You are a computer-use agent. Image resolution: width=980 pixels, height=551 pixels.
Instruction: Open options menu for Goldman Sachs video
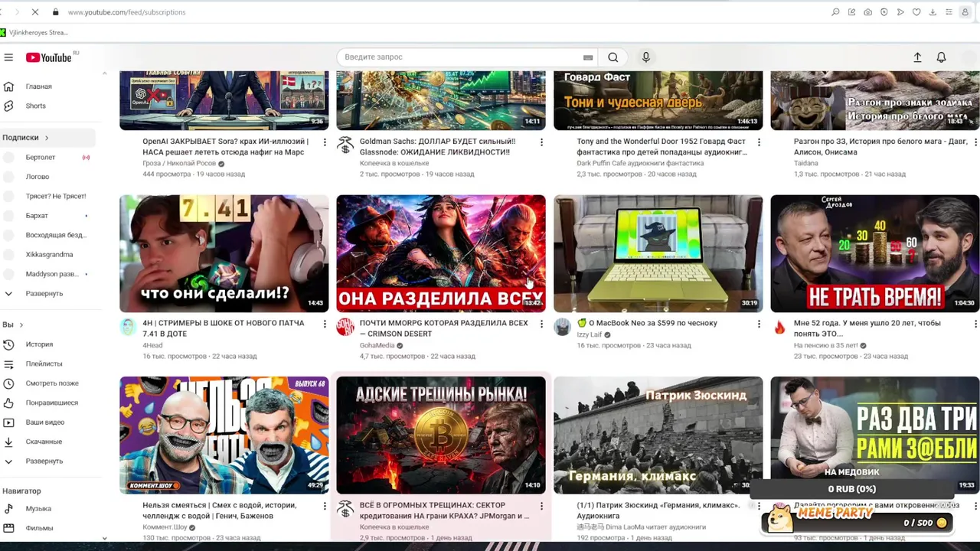click(x=541, y=142)
